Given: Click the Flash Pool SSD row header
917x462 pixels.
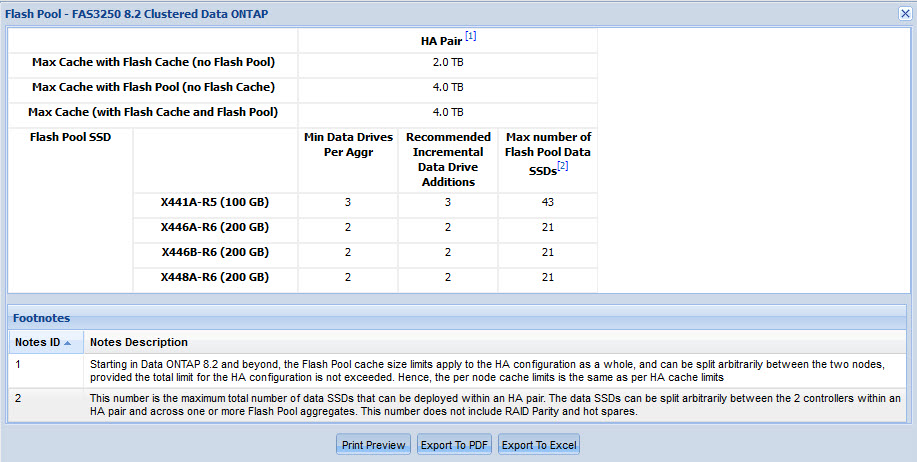Looking at the screenshot, I should click(x=70, y=137).
